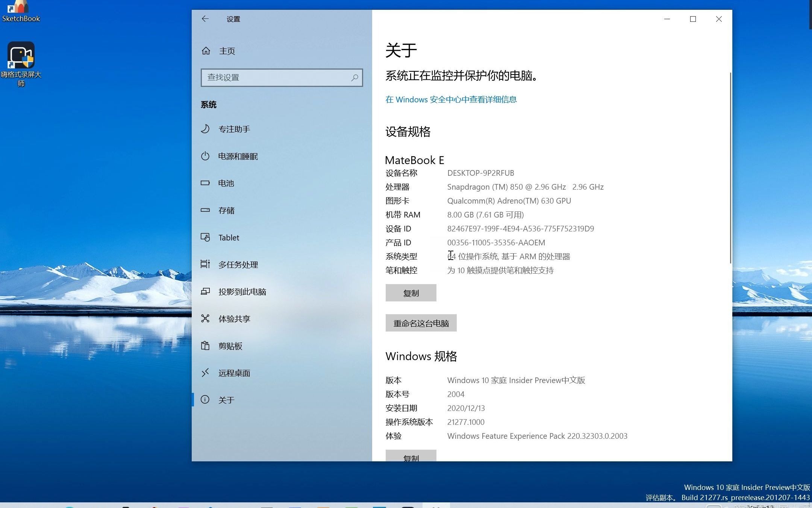Click the OS build 21277.1000 value
The width and height of the screenshot is (812, 508).
tap(466, 422)
